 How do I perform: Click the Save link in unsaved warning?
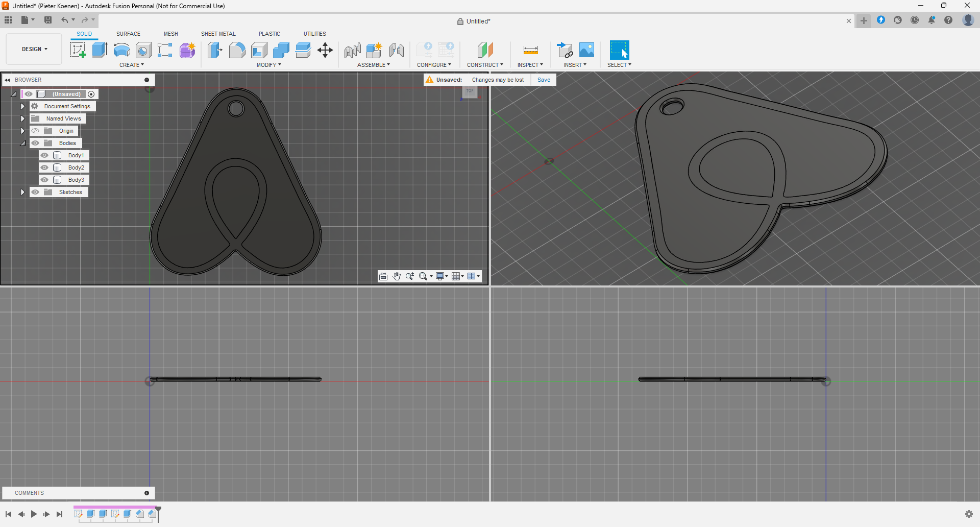544,80
